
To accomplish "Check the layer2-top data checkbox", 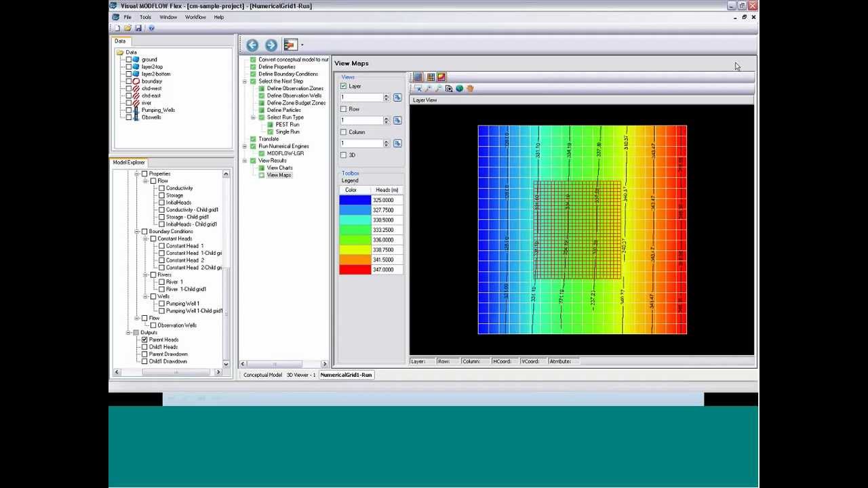I will 129,67.
